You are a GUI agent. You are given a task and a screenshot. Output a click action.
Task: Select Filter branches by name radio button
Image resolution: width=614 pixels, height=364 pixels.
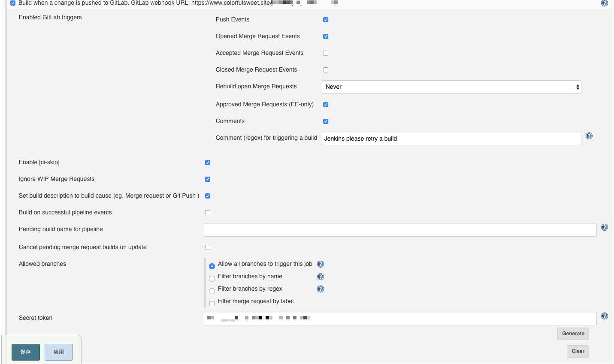click(212, 279)
